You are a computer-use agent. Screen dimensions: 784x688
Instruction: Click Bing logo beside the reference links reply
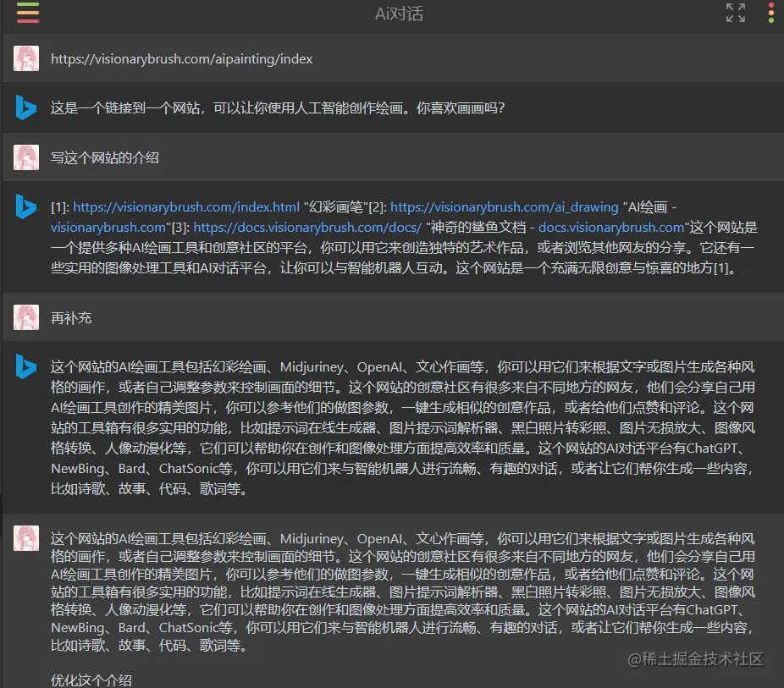(26, 206)
